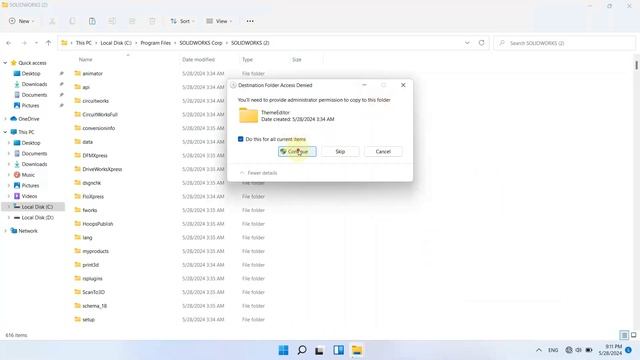The width and height of the screenshot is (640, 360).
Task: Click This PC in breadcrumb
Action: (84, 43)
